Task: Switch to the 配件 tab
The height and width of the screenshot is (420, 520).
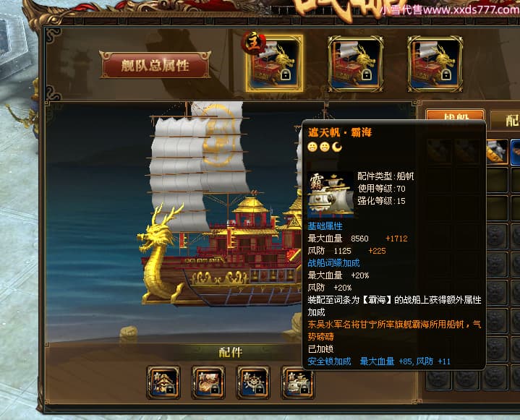Action: [x=506, y=120]
